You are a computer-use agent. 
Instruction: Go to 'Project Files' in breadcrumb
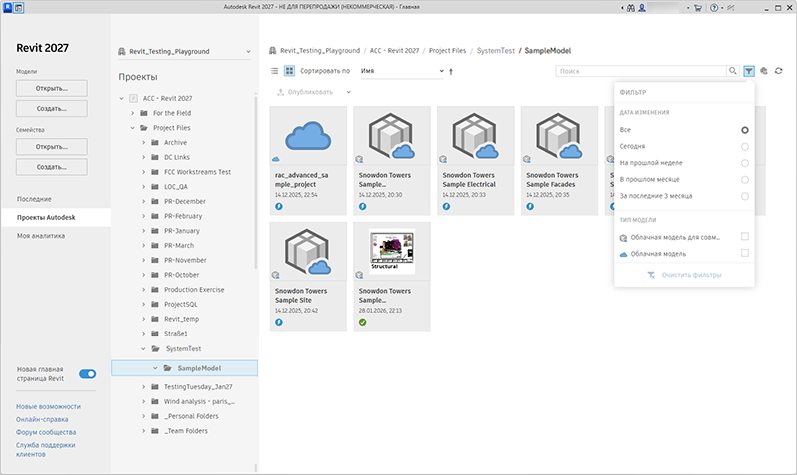coord(447,51)
